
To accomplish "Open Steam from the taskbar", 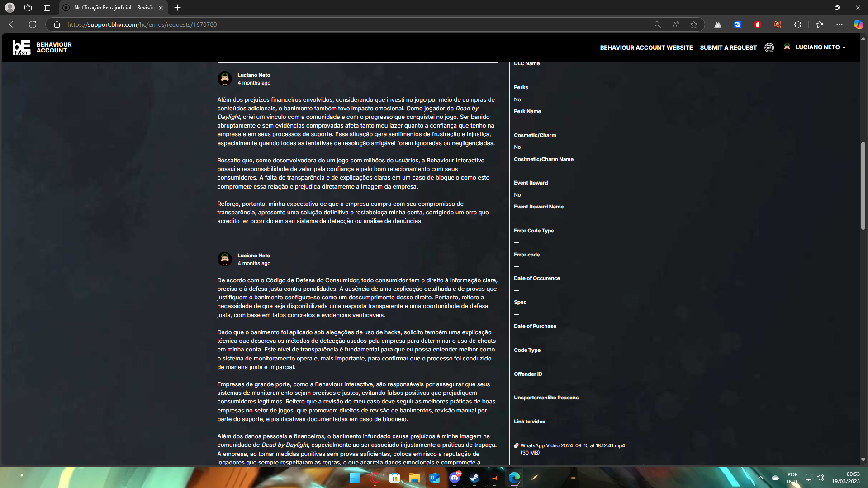I will coord(474,478).
